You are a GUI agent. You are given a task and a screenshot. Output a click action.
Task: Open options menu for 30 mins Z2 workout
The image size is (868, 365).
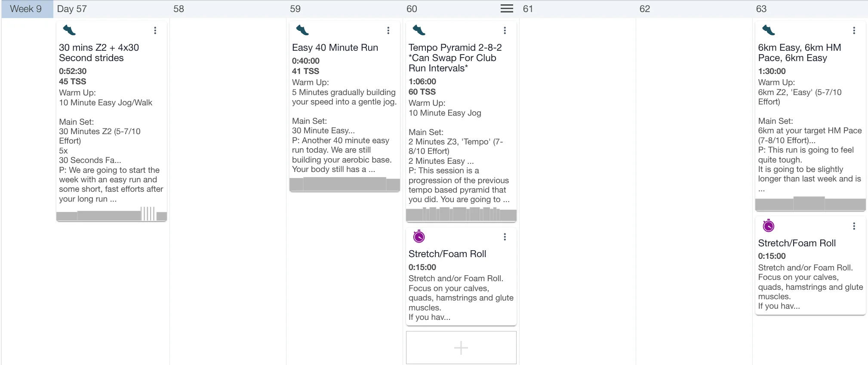[155, 31]
